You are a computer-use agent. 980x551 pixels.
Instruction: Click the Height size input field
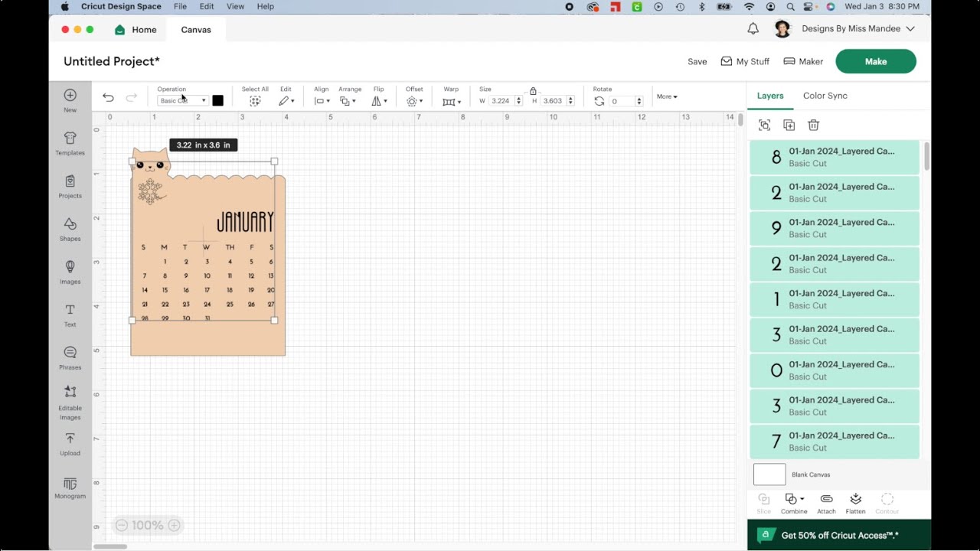553,101
